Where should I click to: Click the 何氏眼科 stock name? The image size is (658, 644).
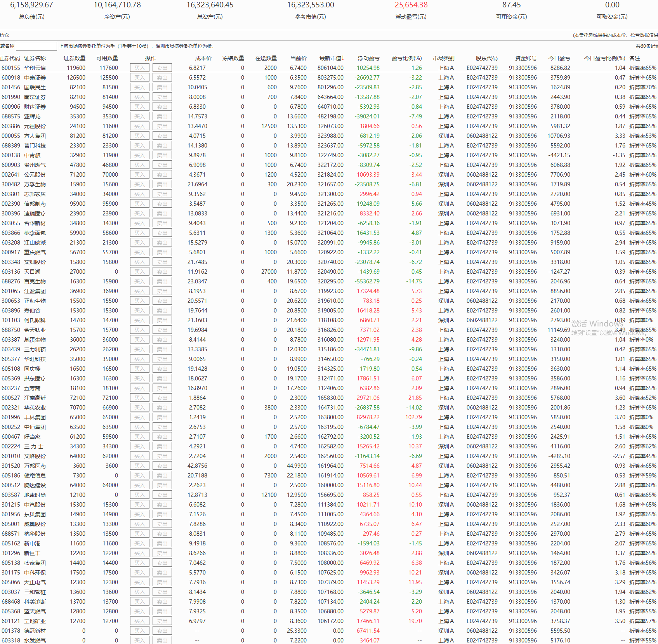35,320
